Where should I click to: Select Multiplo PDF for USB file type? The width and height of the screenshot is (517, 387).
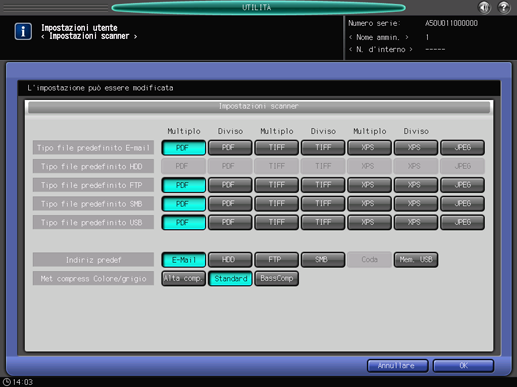pyautogui.click(x=184, y=222)
